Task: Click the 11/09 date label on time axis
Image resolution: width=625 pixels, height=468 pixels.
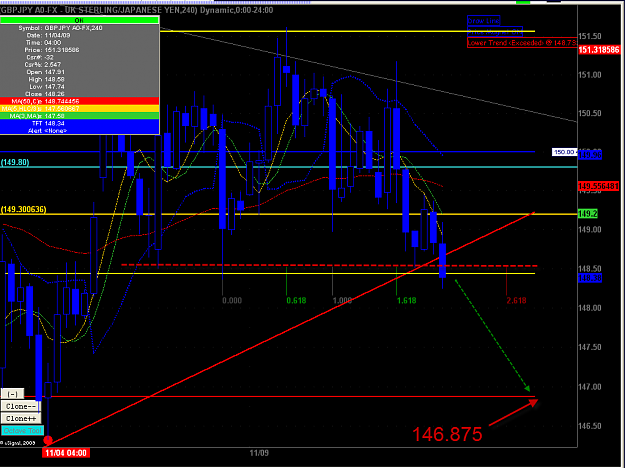Action: coord(259,453)
